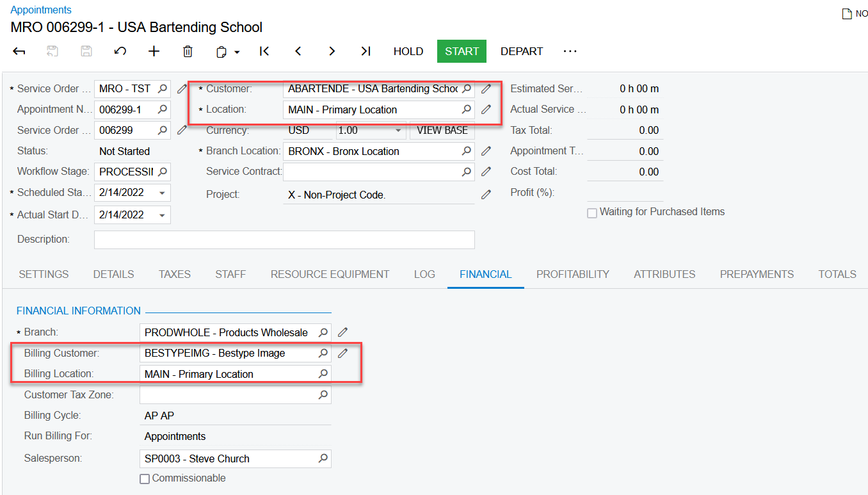Toggle Waiting for Purchased Items checkbox
Image resolution: width=868 pixels, height=495 pixels.
click(x=592, y=213)
